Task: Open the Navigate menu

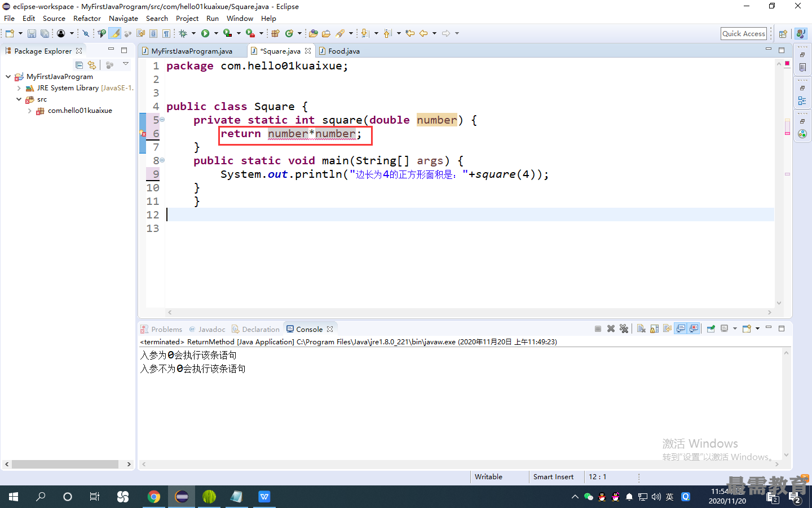Action: coord(123,18)
